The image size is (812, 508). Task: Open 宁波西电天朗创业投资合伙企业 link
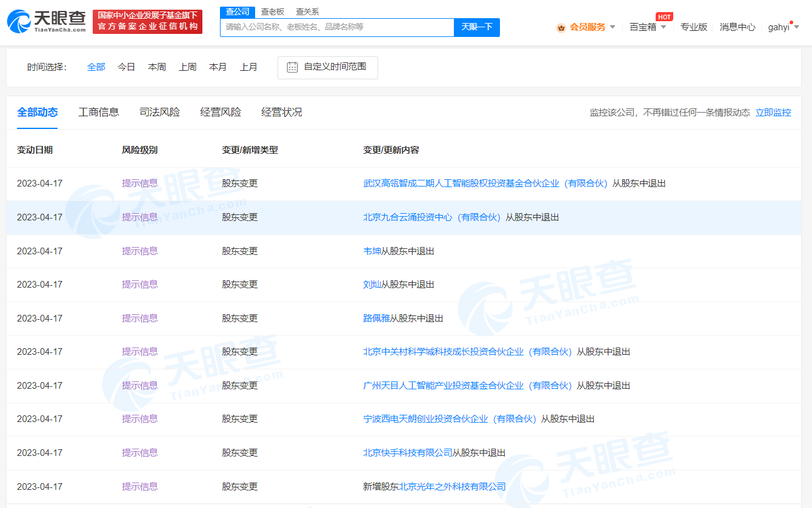tap(450, 419)
